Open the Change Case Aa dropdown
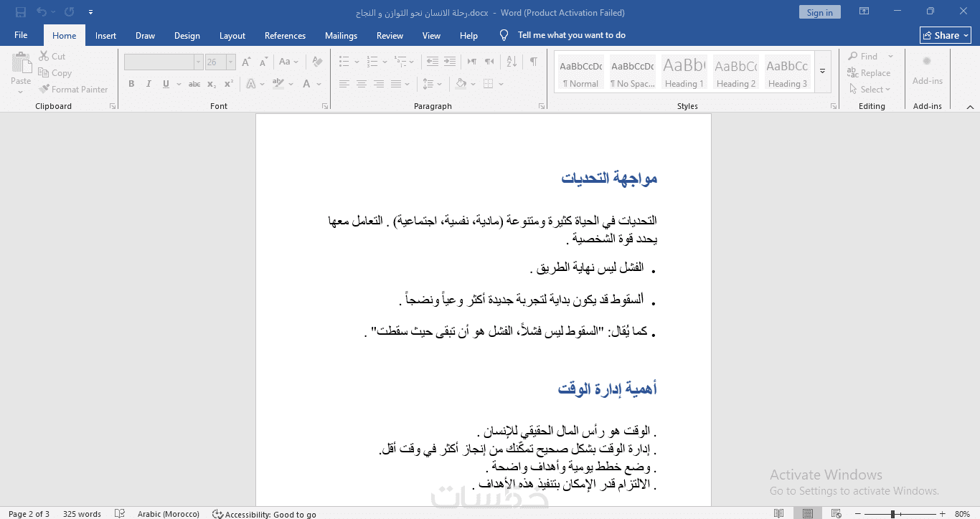The width and height of the screenshot is (980, 519). pyautogui.click(x=289, y=62)
